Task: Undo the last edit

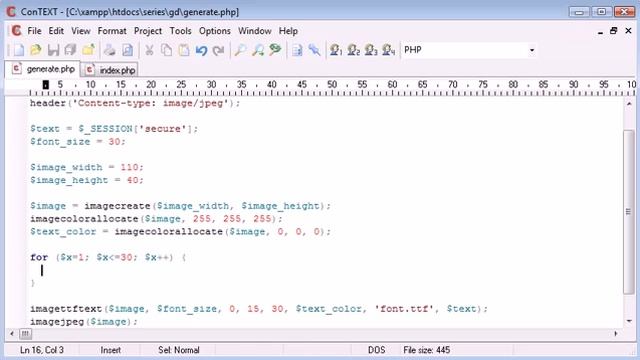Action: 201,50
